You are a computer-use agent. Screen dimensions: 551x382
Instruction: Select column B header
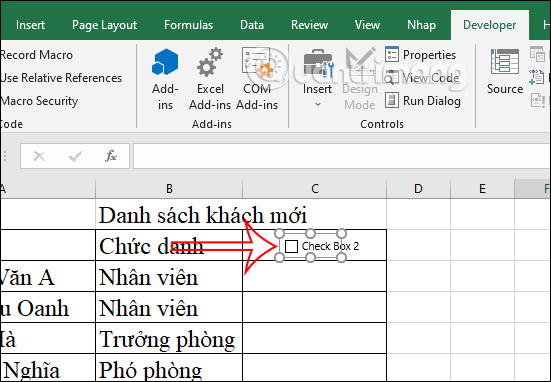pos(169,189)
